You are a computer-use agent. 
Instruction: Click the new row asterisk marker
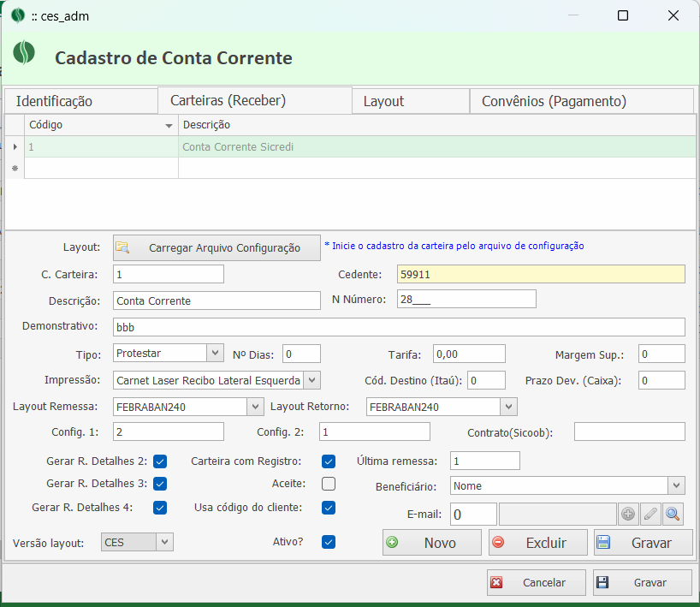pos(15,169)
